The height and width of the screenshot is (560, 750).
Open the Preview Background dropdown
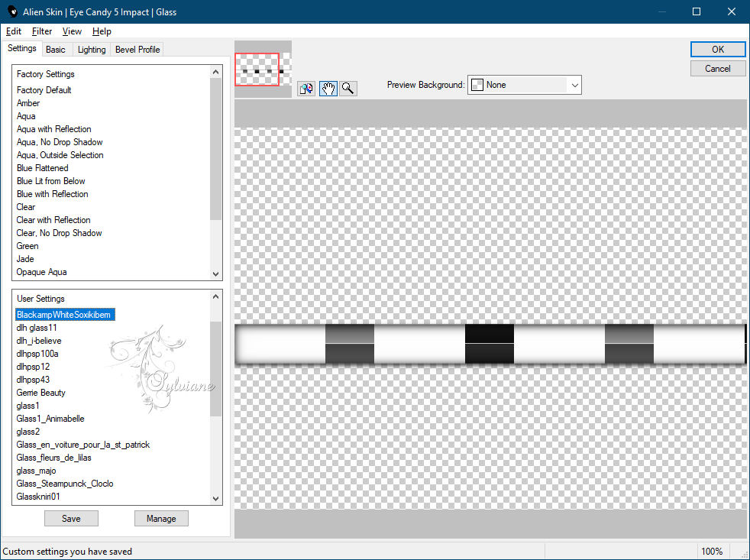tap(524, 85)
